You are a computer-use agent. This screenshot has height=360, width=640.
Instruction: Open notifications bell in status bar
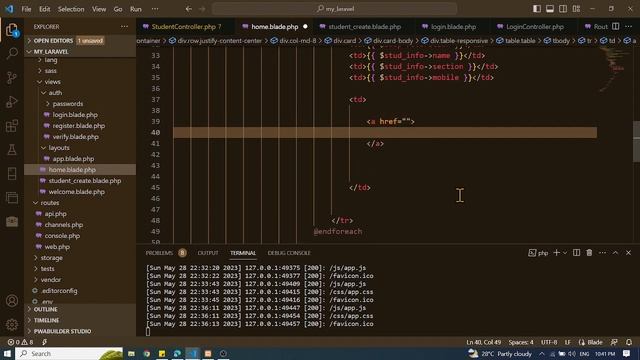629,342
